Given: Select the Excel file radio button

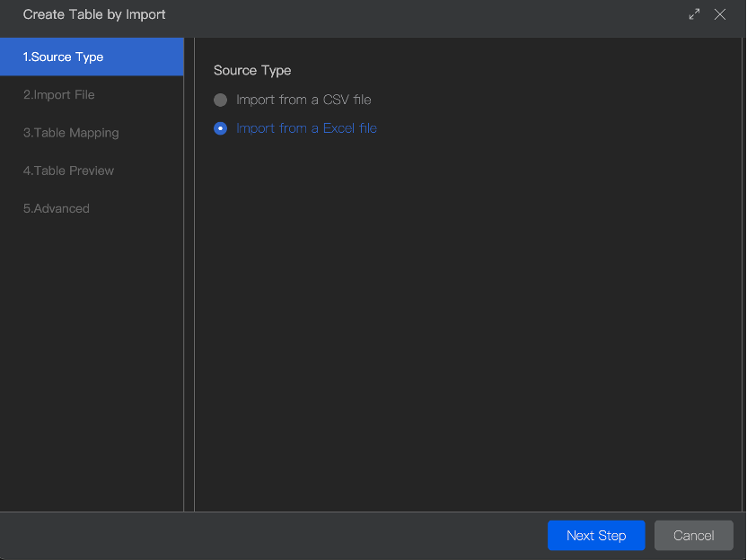Looking at the screenshot, I should click(221, 128).
